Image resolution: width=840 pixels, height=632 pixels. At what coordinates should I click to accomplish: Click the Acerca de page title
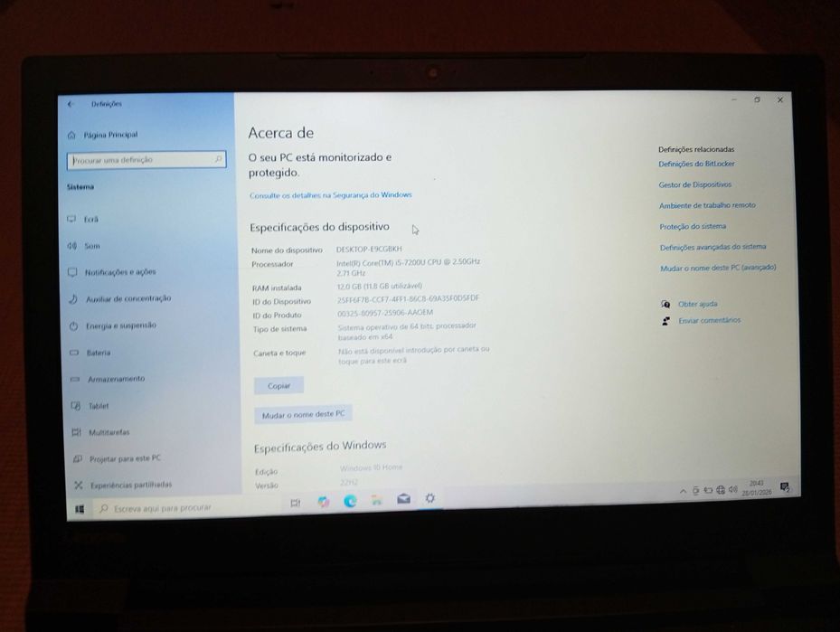pos(280,133)
